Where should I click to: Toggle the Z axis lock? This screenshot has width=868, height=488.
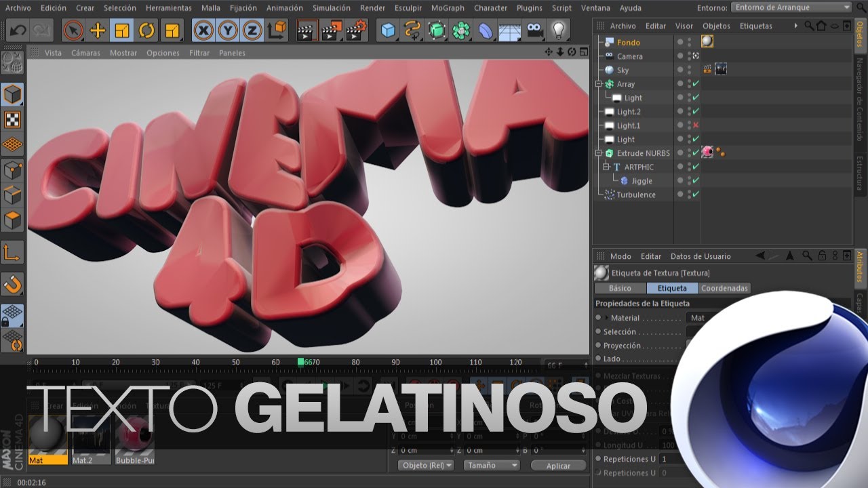pyautogui.click(x=252, y=30)
